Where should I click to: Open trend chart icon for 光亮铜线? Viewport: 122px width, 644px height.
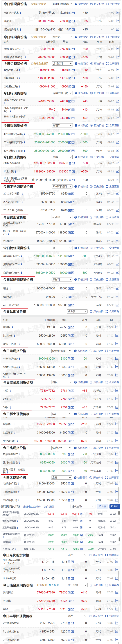117,592
